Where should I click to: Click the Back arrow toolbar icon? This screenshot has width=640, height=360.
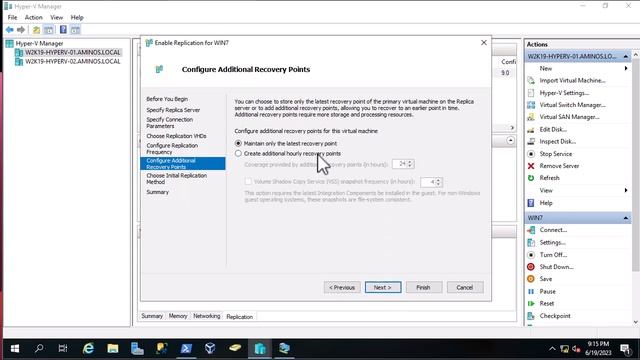9,30
